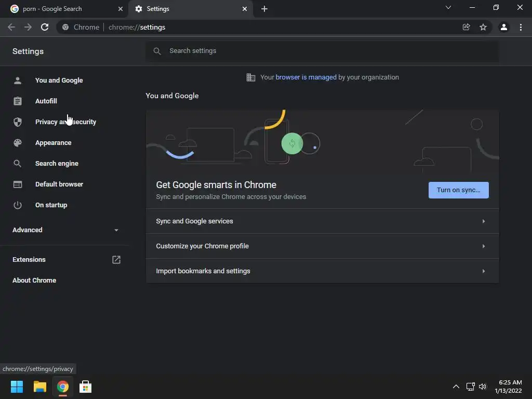Open Appearance settings
Viewport: 532px width, 399px height.
[54, 143]
